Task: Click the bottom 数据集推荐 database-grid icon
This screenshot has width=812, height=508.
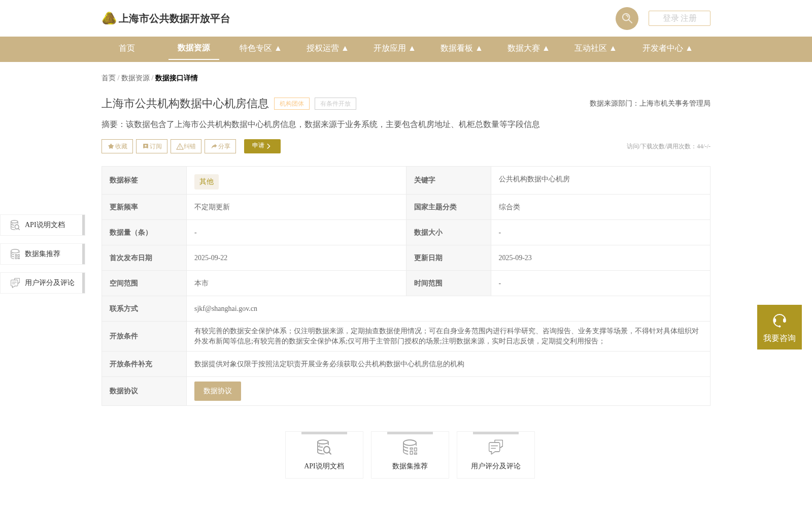Action: pos(410,447)
